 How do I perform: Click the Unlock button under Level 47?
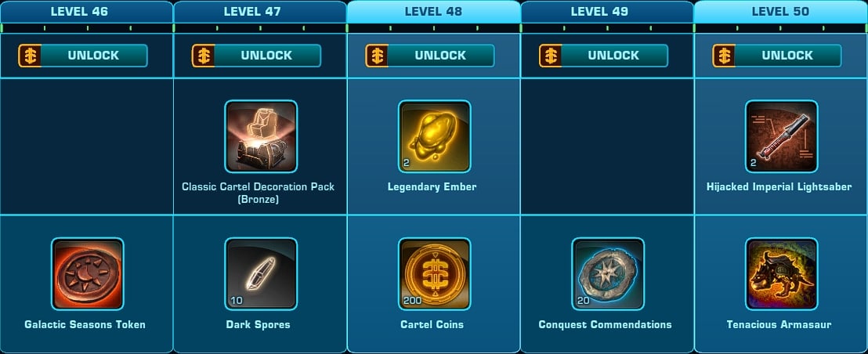point(256,56)
